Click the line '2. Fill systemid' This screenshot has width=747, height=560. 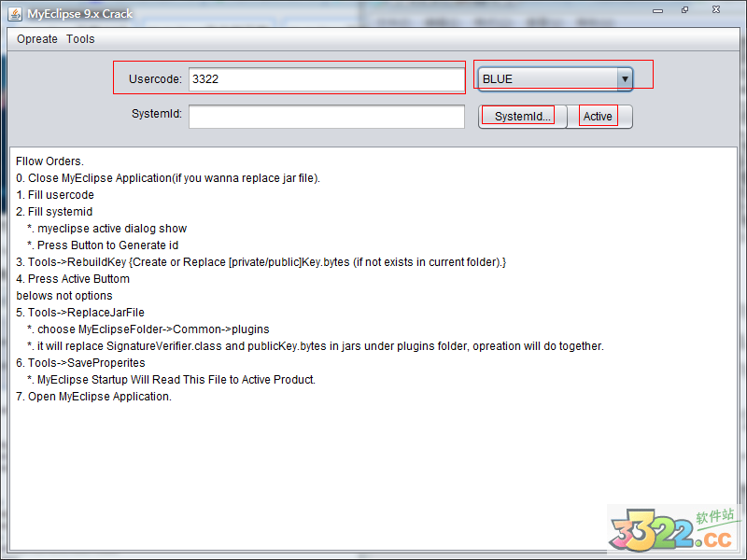point(54,212)
